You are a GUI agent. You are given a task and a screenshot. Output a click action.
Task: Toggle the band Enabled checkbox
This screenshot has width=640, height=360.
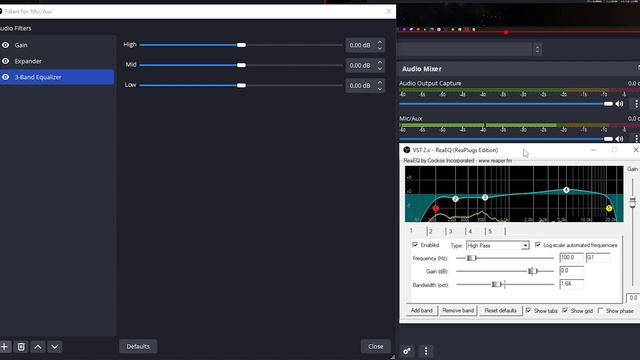click(415, 244)
